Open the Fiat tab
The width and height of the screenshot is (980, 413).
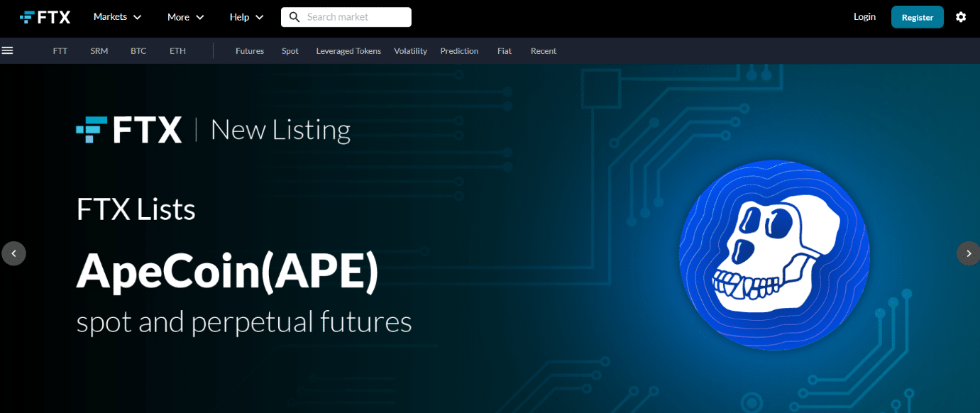point(505,51)
